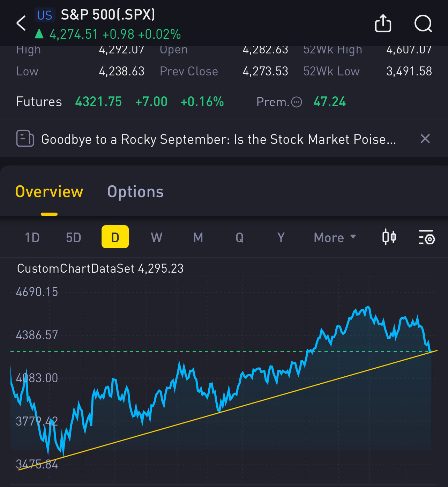The width and height of the screenshot is (448, 487).
Task: Tap the Futures 4321.75 quote
Action: tap(98, 102)
